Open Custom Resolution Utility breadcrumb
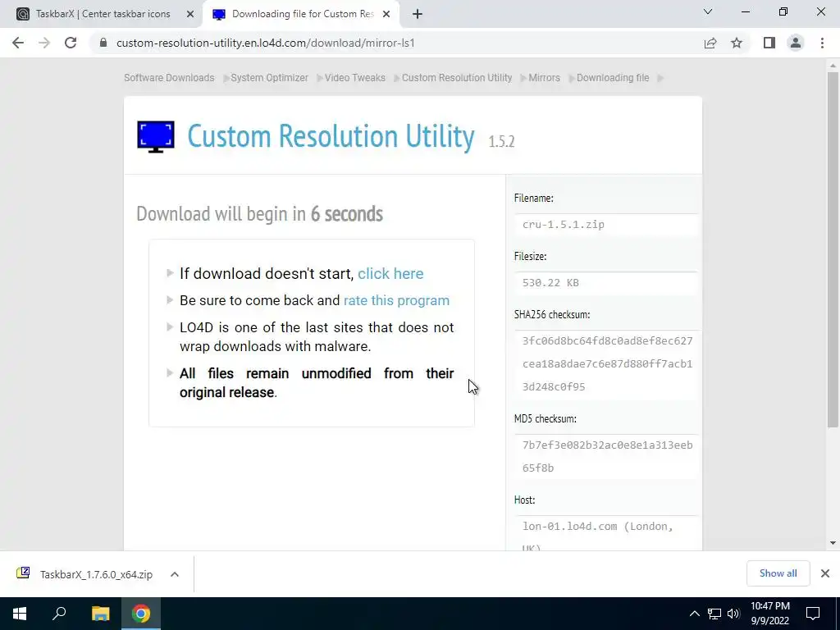 (457, 78)
